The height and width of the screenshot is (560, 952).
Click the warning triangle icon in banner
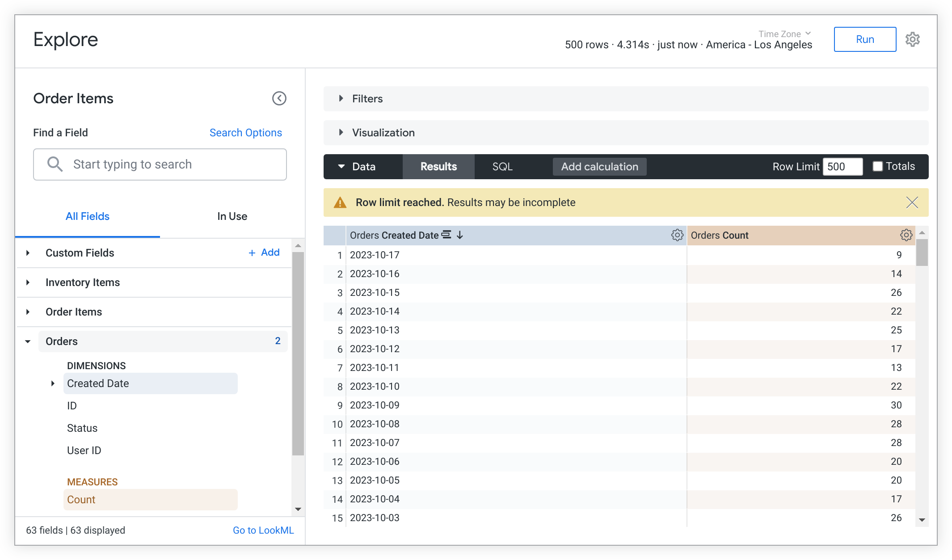click(340, 202)
